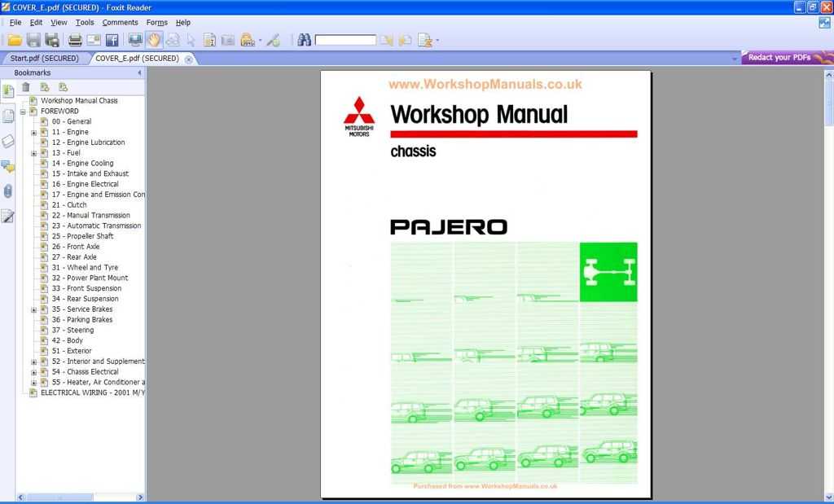The height and width of the screenshot is (504, 834).
Task: Open the Bookmarks panel sidebar icon
Action: click(x=8, y=91)
